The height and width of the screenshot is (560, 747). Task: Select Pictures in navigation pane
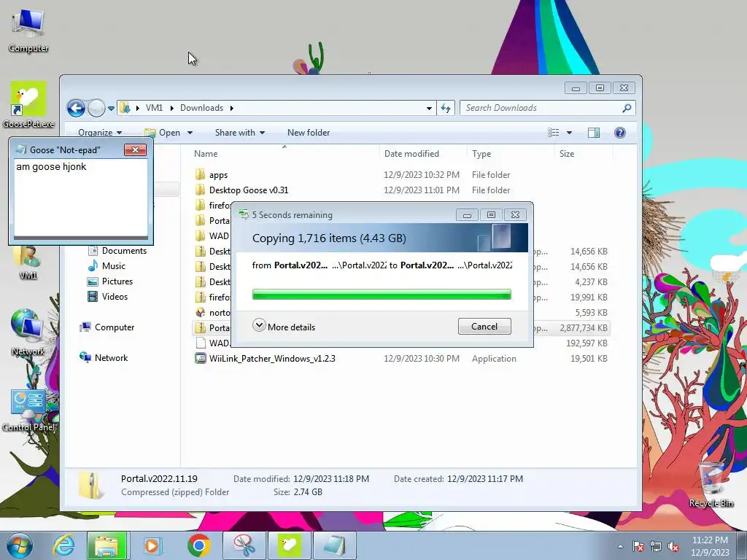point(110,281)
